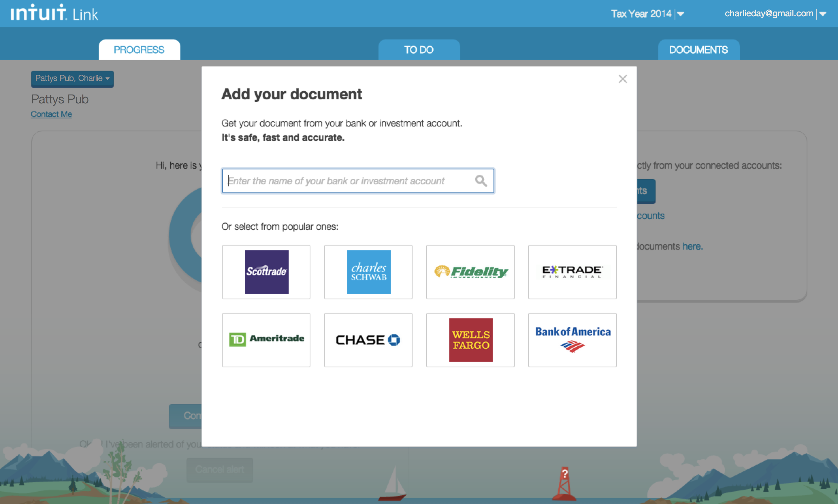
Task: Click the magnifying glass search icon
Action: 481,181
